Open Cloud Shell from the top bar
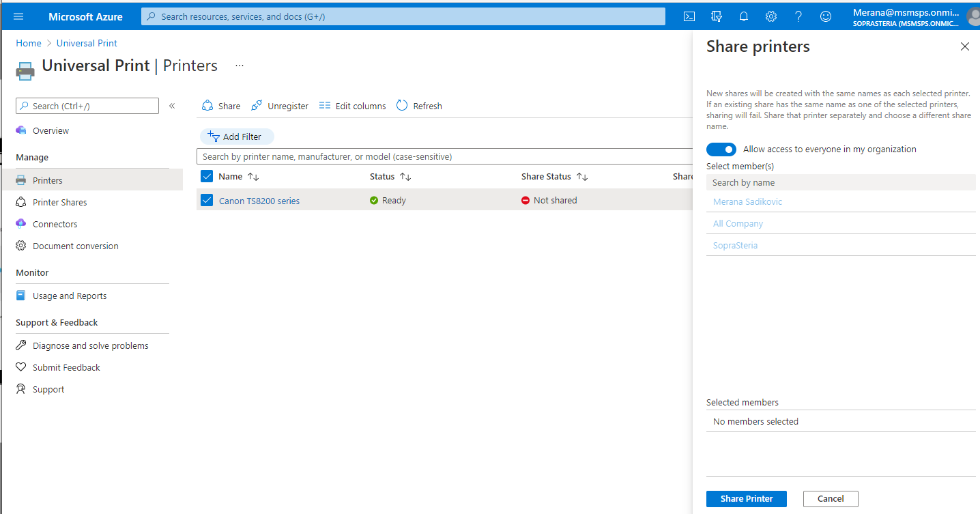 click(x=689, y=16)
